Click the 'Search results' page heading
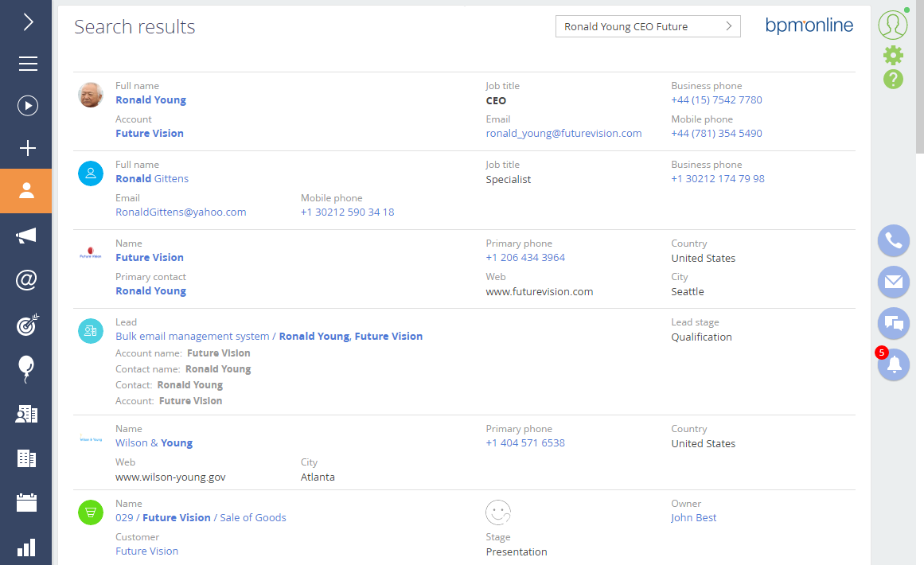 135,27
